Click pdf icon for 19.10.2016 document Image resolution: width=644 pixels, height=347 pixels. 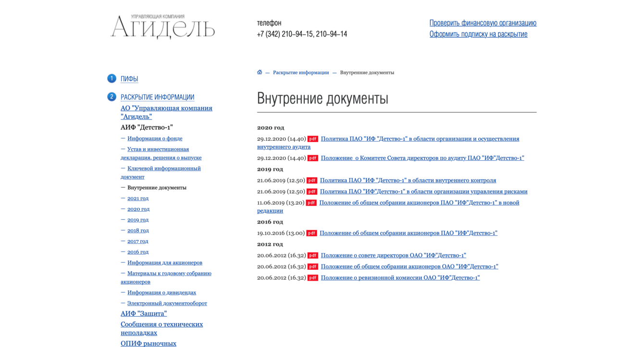[x=312, y=233]
